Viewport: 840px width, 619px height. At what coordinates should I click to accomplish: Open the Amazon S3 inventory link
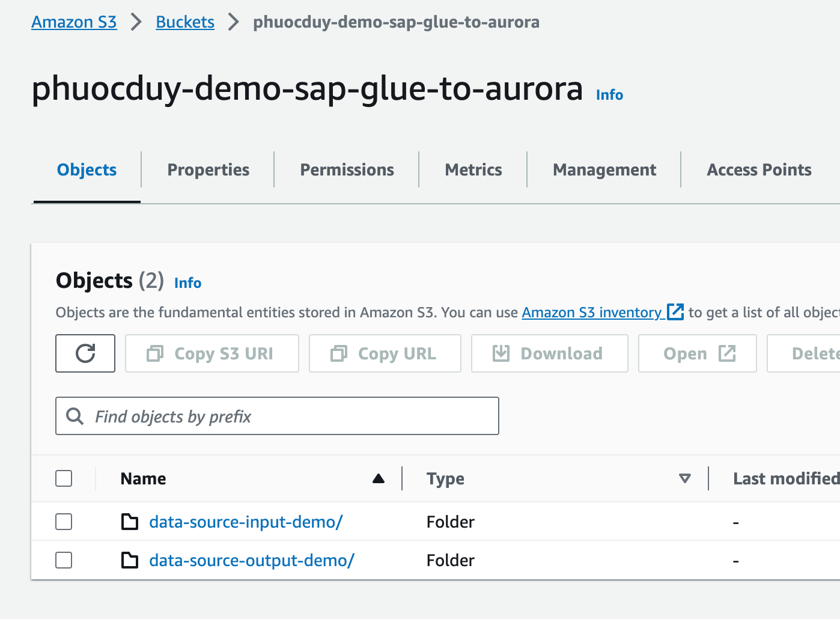(591, 313)
